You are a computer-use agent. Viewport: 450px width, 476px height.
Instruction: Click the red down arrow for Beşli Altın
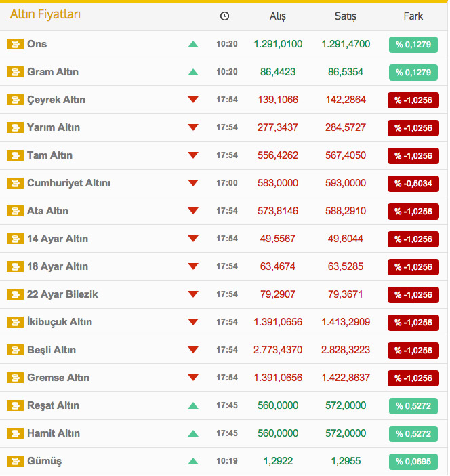click(x=193, y=351)
